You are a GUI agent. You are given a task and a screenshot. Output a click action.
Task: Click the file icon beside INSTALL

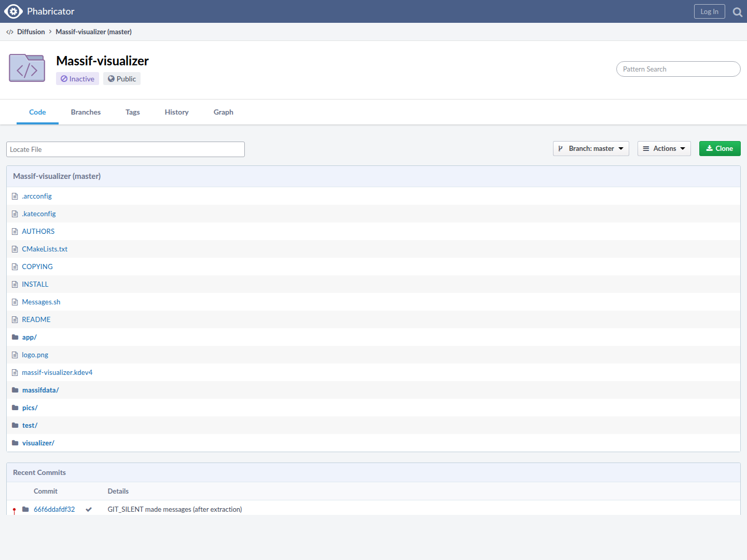(x=15, y=285)
